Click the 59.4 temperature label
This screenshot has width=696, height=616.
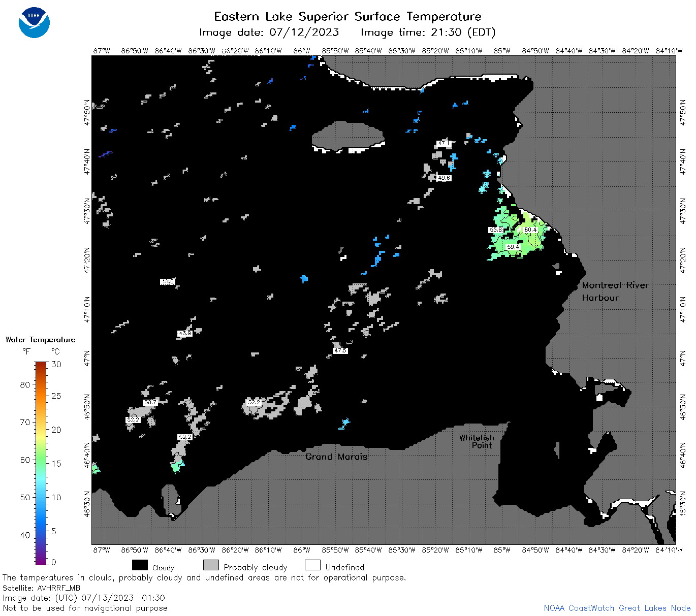(513, 247)
